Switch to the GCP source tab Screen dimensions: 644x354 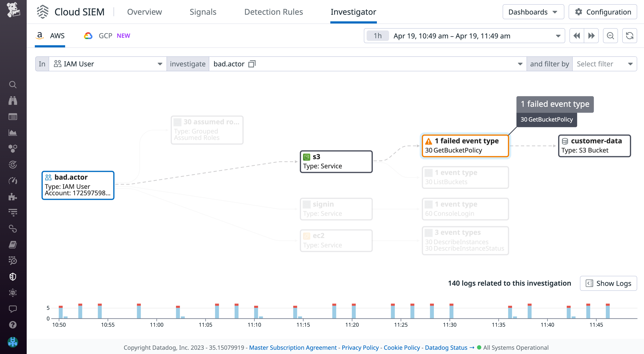tap(105, 35)
